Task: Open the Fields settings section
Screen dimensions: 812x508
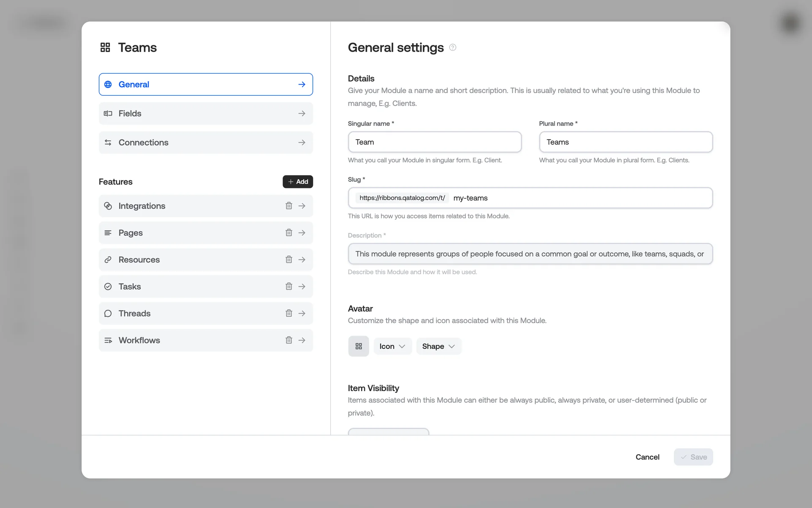Action: [206, 113]
